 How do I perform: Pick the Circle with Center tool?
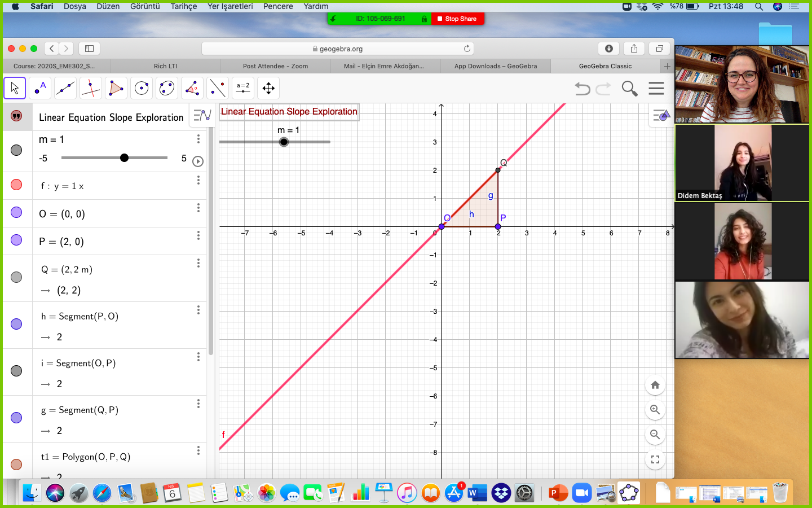tap(142, 88)
